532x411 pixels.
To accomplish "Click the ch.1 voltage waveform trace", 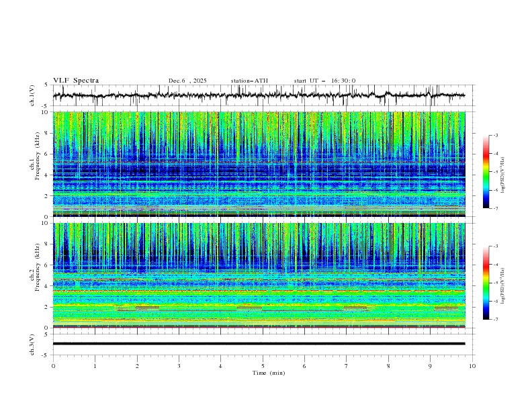I will pos(259,95).
